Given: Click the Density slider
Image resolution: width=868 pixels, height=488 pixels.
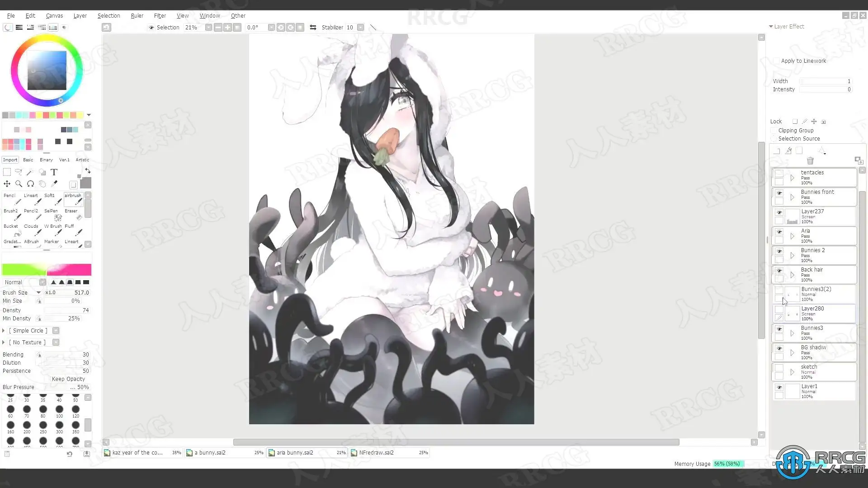Looking at the screenshot, I should [x=67, y=310].
